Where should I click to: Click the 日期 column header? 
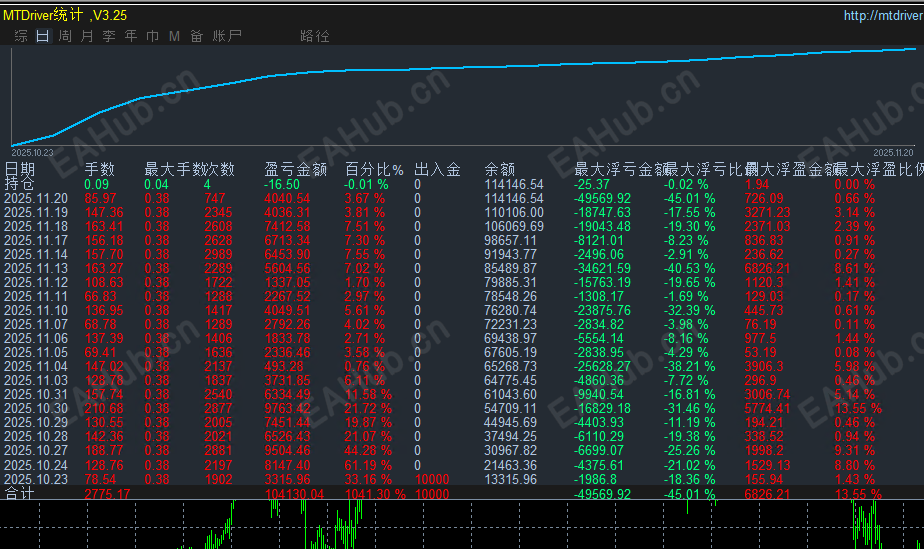[x=20, y=170]
